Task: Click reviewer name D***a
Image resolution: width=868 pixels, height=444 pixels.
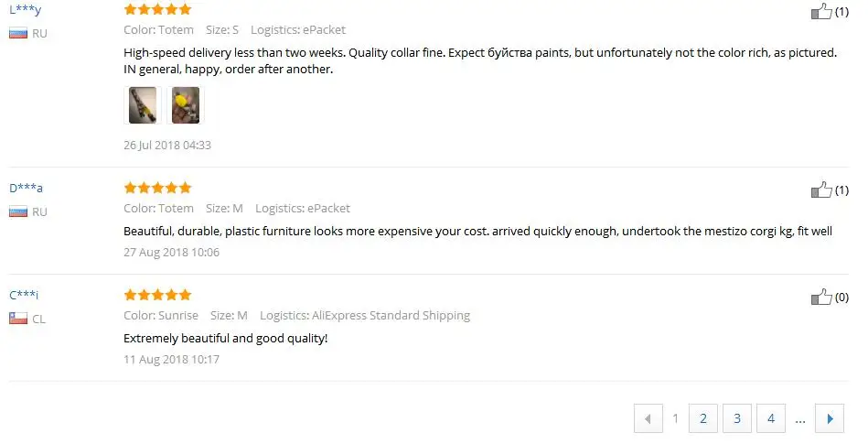Action: [26, 189]
